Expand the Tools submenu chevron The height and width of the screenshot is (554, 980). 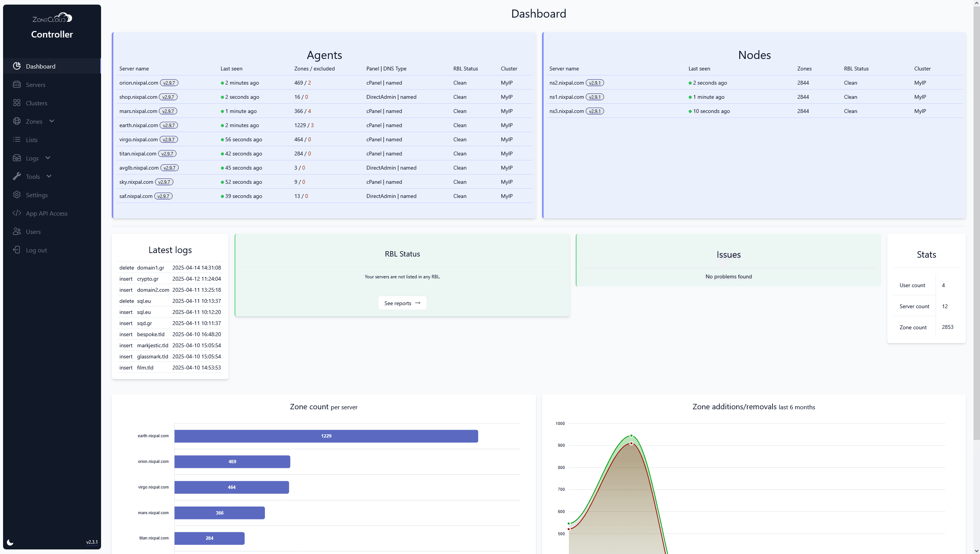(x=49, y=176)
